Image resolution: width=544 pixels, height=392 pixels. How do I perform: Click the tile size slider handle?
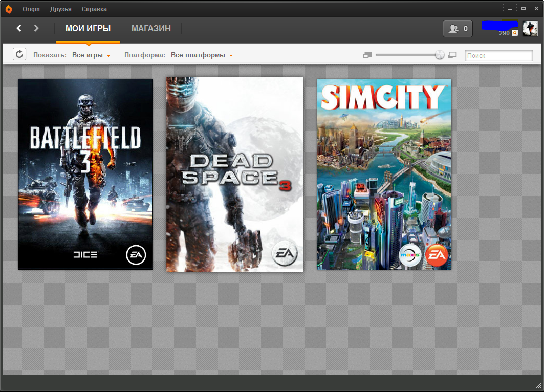pos(440,55)
